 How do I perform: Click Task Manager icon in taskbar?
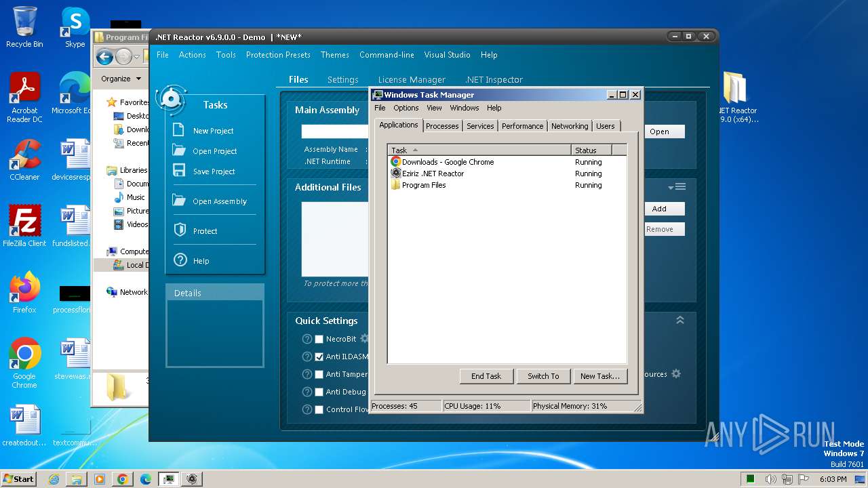click(x=168, y=479)
